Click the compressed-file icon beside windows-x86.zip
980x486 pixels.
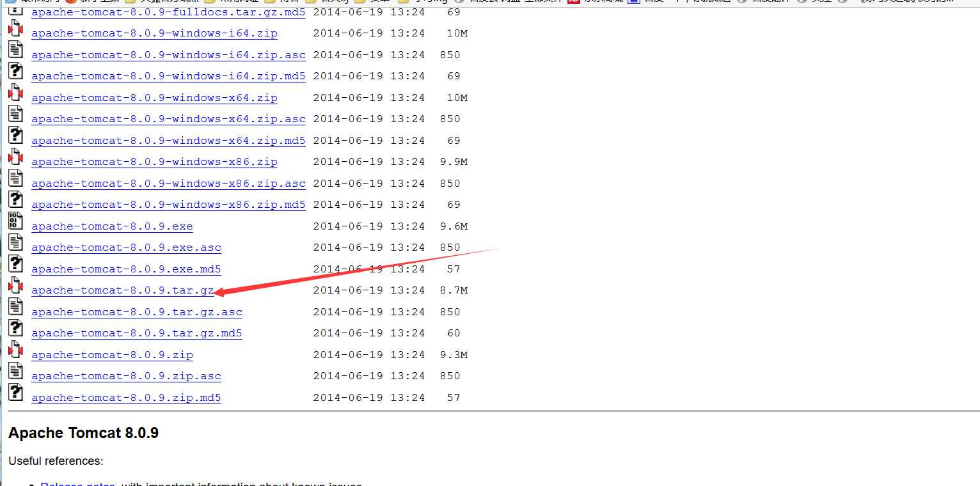click(15, 157)
